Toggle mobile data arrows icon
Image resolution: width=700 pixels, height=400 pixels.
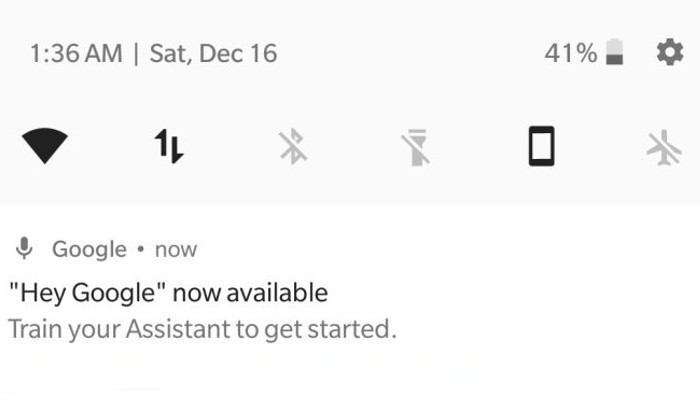169,148
